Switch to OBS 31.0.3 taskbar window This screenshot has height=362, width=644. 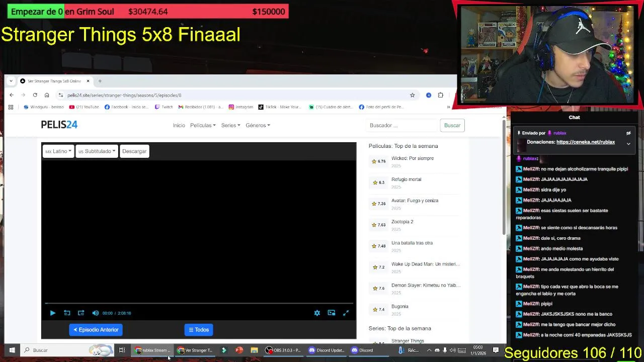coord(283,350)
